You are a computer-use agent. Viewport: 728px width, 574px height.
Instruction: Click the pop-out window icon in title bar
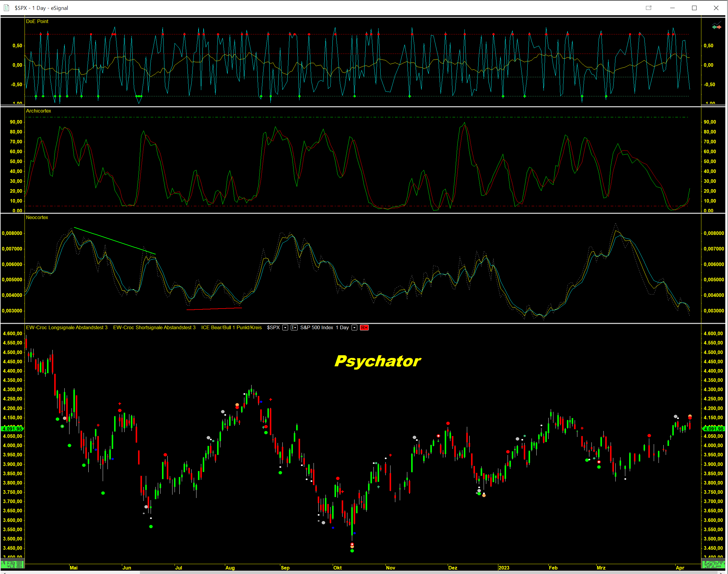[648, 8]
